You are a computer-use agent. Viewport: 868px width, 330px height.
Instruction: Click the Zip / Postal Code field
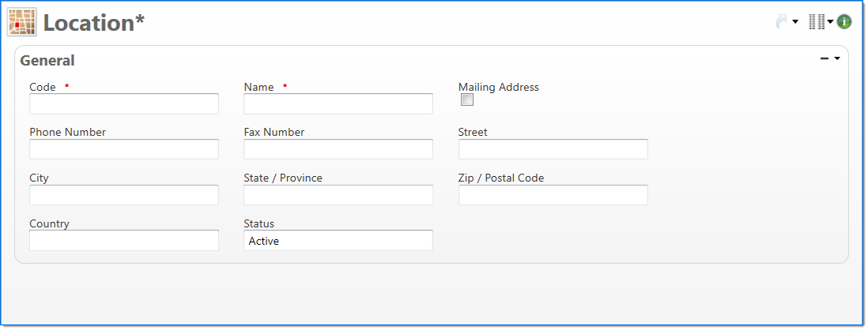[553, 195]
